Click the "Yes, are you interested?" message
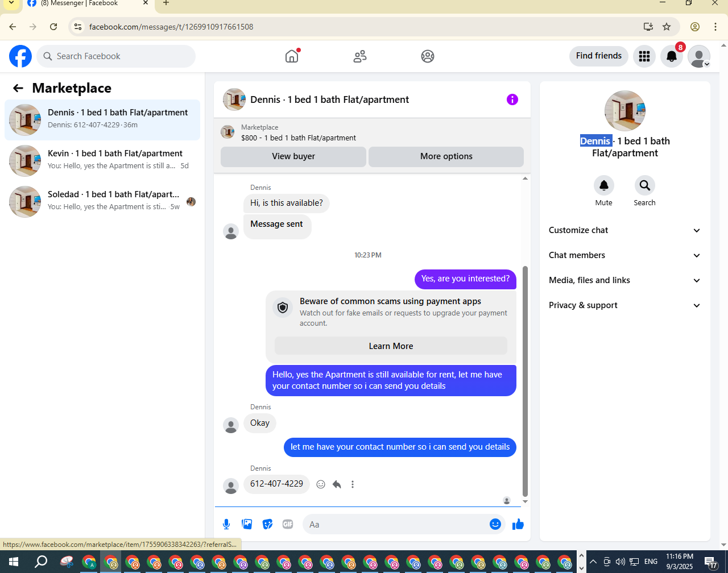The image size is (728, 573). pos(465,279)
